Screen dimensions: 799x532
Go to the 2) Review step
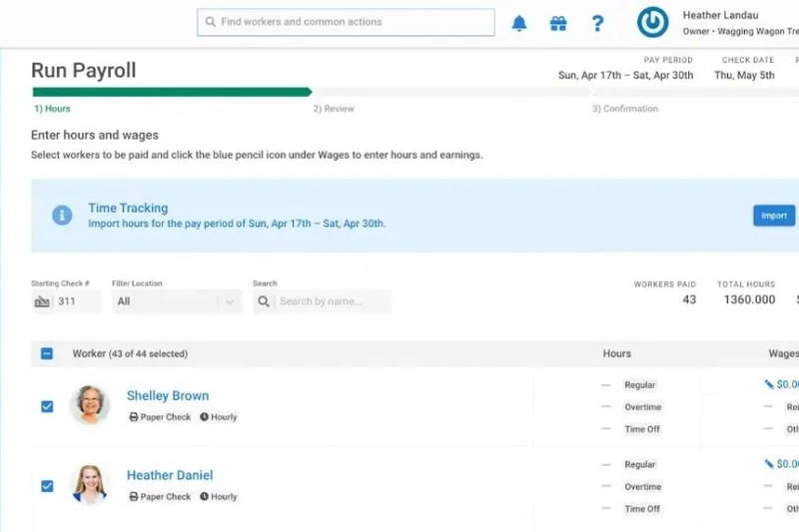(x=334, y=109)
